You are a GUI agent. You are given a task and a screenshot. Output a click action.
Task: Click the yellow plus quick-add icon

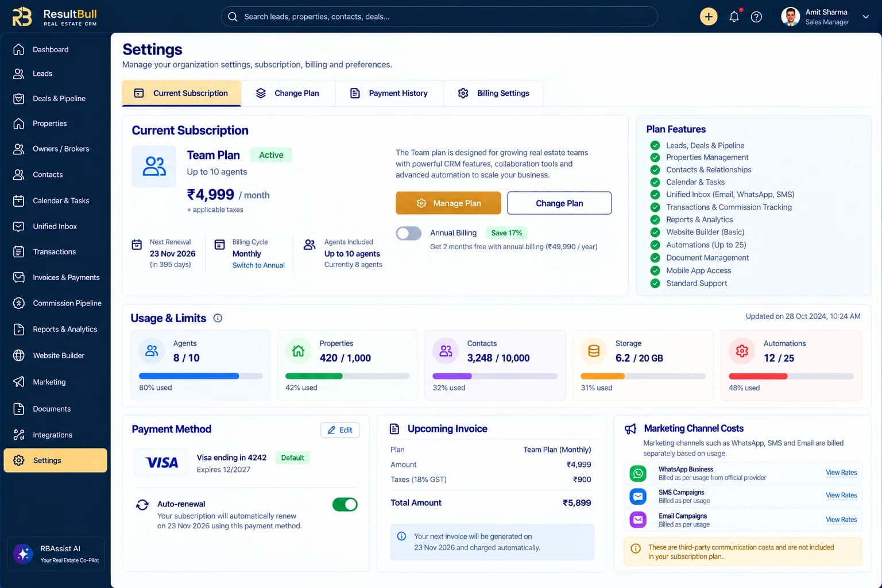(x=709, y=17)
